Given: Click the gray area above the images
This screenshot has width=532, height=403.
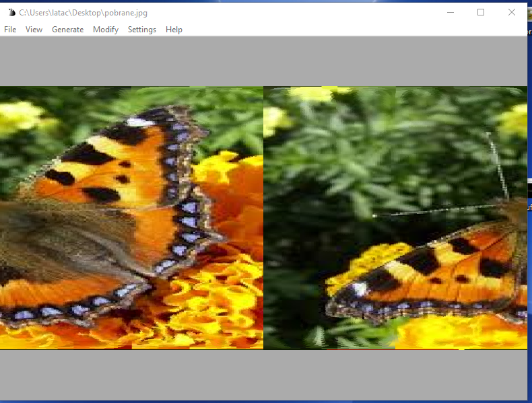Looking at the screenshot, I should tap(263, 61).
